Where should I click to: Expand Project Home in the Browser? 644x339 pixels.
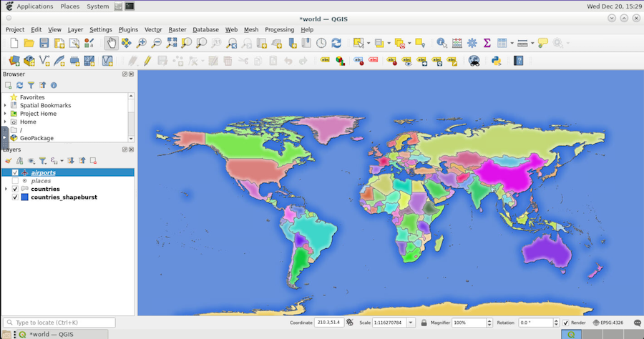(5, 114)
